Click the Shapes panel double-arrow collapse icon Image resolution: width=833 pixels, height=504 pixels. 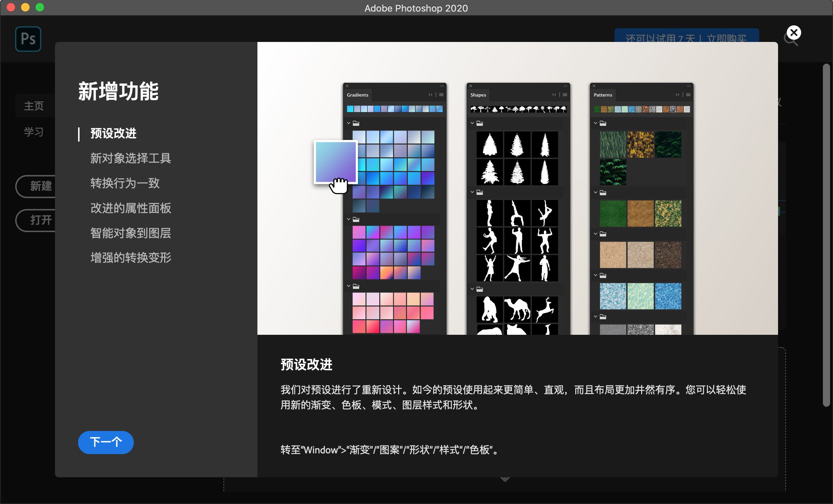tap(554, 95)
